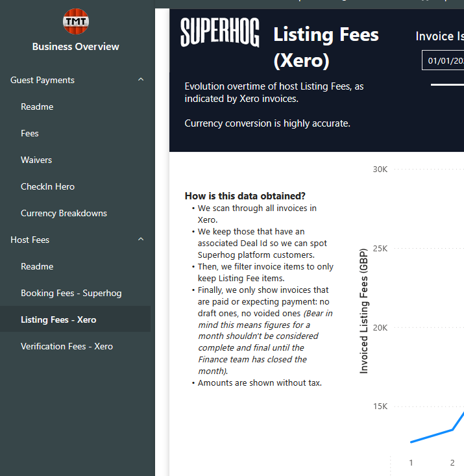The height and width of the screenshot is (476, 464).
Task: Click the Superhog logo
Action: [x=219, y=32]
